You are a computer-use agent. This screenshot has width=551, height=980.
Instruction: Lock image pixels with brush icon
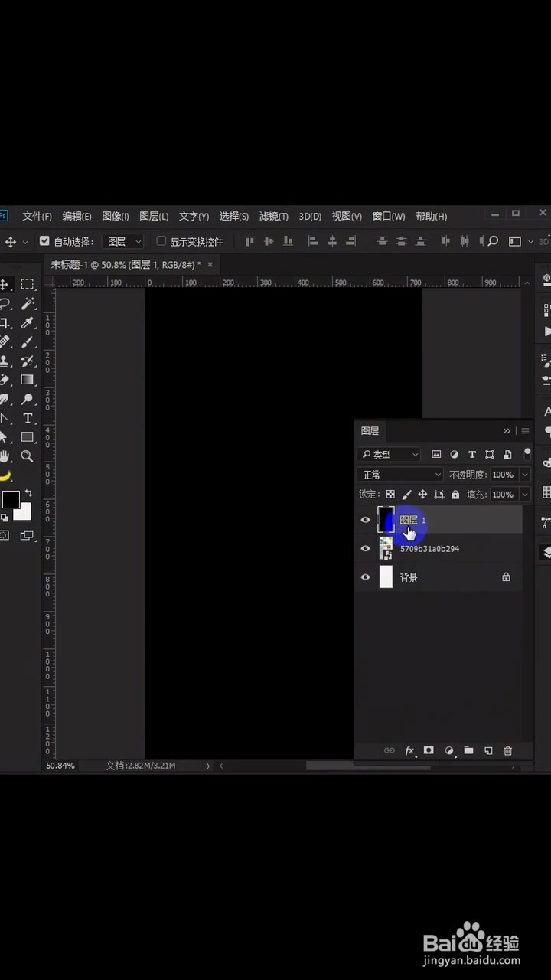tap(406, 495)
